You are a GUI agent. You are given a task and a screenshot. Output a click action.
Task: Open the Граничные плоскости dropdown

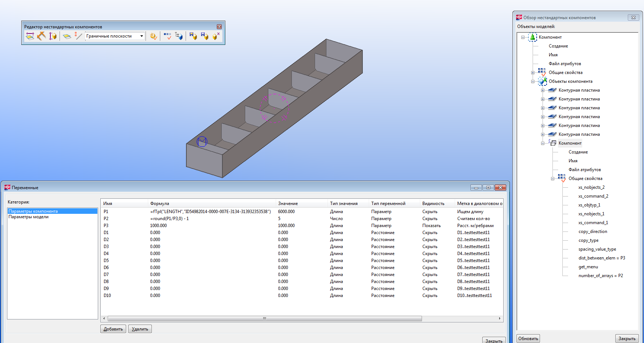[x=142, y=36]
